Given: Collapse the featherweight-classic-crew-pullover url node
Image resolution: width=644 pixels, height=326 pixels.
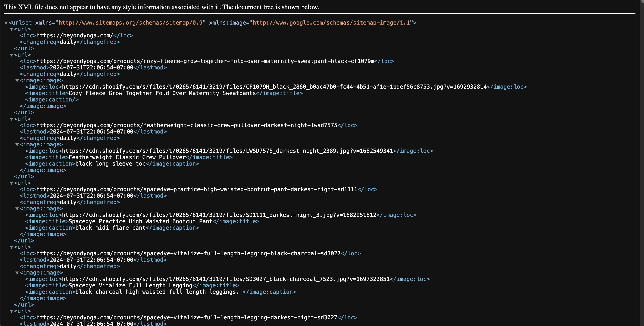Looking at the screenshot, I should (12, 119).
